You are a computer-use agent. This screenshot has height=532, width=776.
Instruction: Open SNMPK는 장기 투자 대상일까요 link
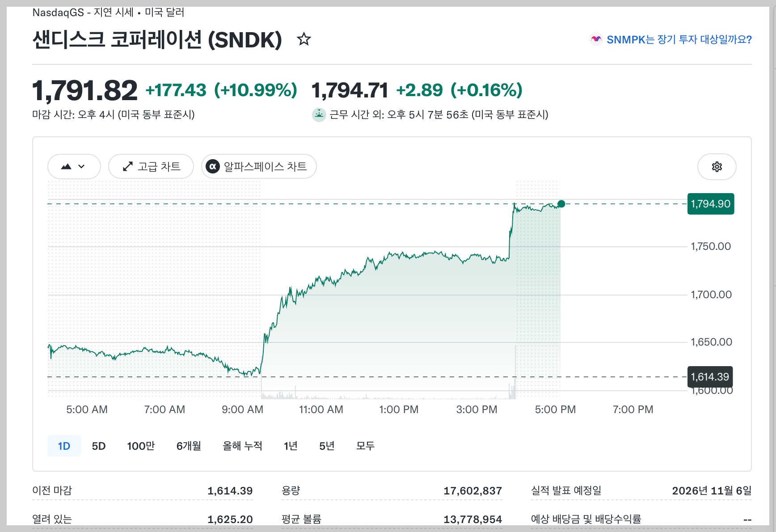pos(679,39)
